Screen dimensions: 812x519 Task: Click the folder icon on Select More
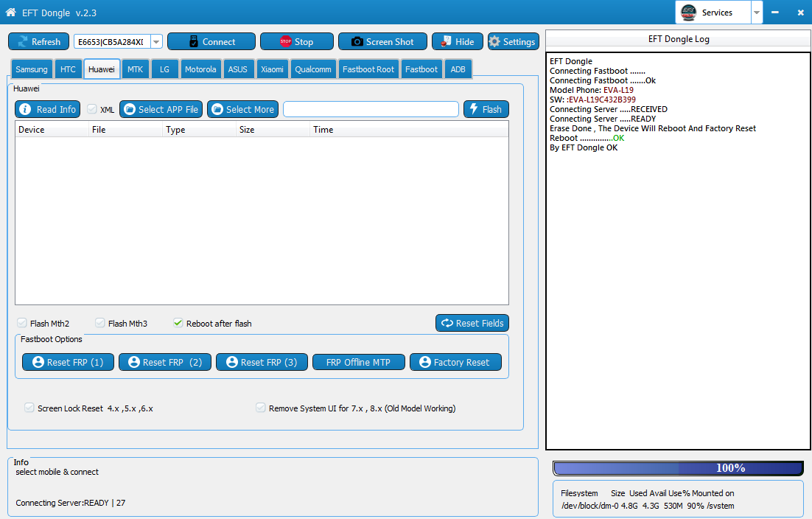(x=217, y=109)
